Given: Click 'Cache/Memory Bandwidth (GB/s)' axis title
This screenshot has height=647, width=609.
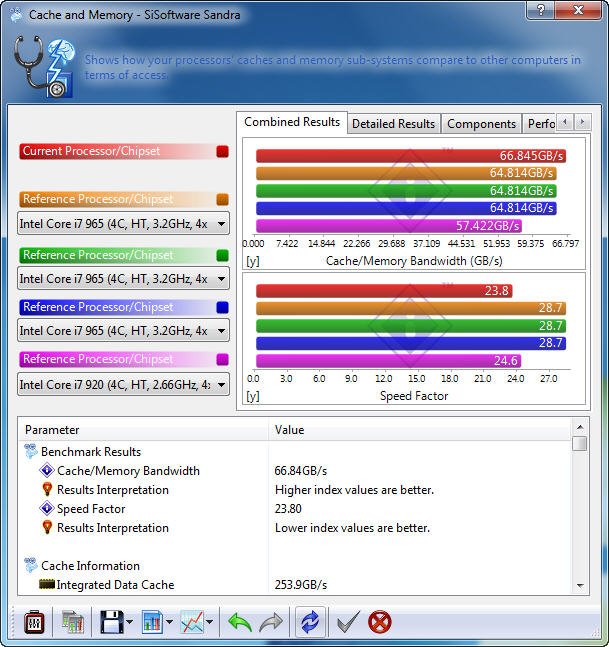Looking at the screenshot, I should tap(414, 261).
